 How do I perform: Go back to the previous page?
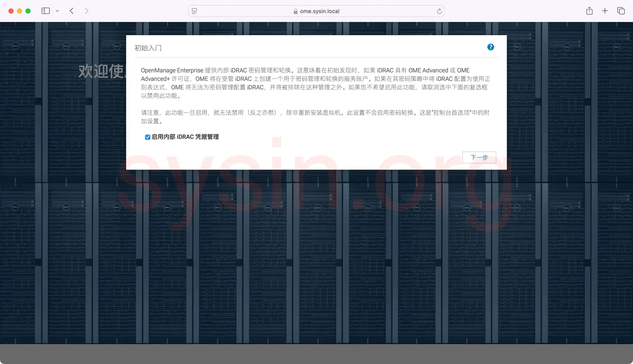[x=71, y=11]
